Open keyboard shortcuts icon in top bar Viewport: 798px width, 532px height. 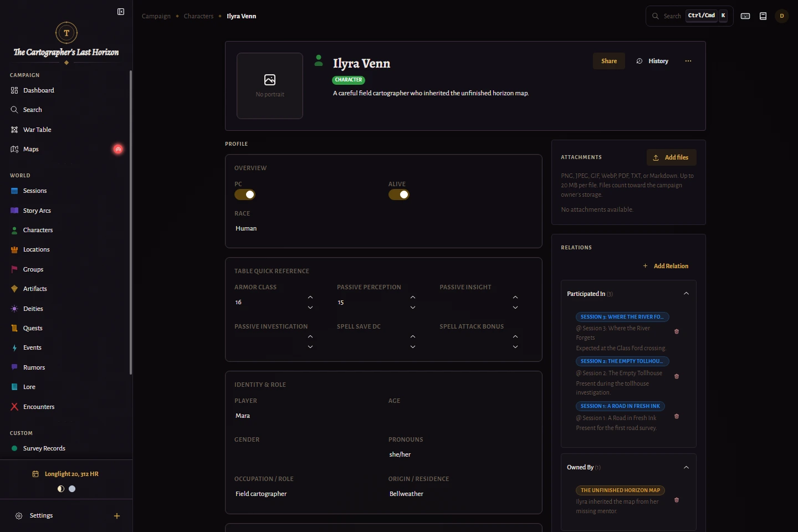745,16
